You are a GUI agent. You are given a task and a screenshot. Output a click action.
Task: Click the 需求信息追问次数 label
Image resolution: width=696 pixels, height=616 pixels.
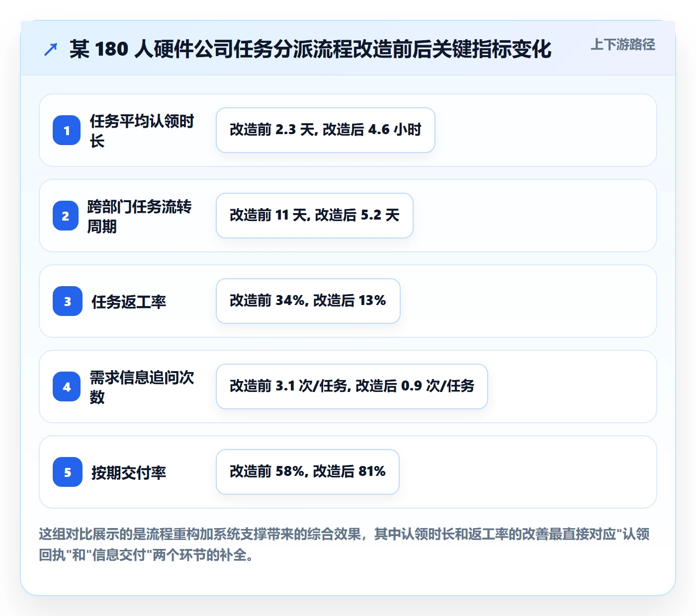click(x=142, y=387)
